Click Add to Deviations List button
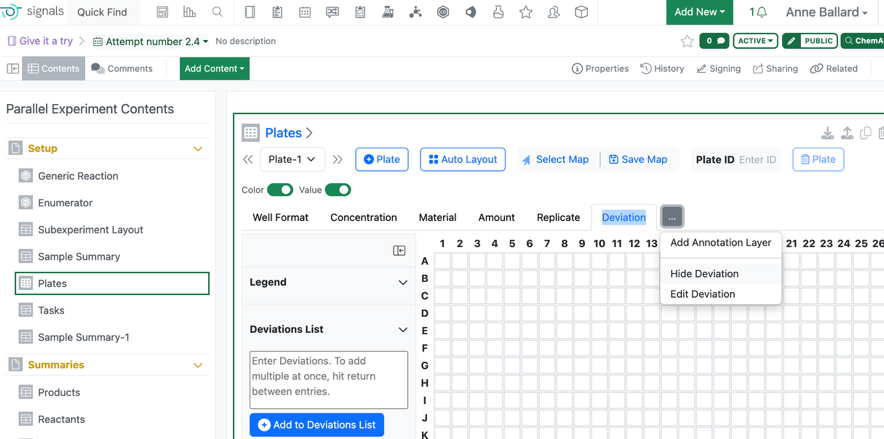 coord(317,425)
